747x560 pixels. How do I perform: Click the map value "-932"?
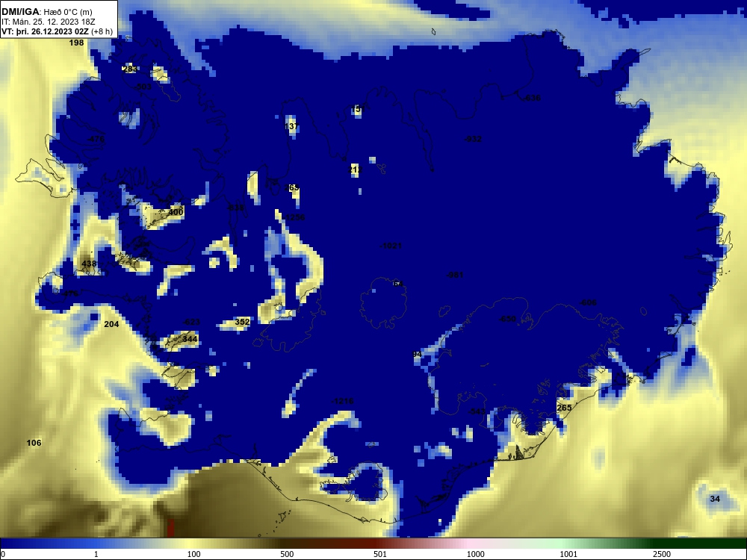point(473,139)
